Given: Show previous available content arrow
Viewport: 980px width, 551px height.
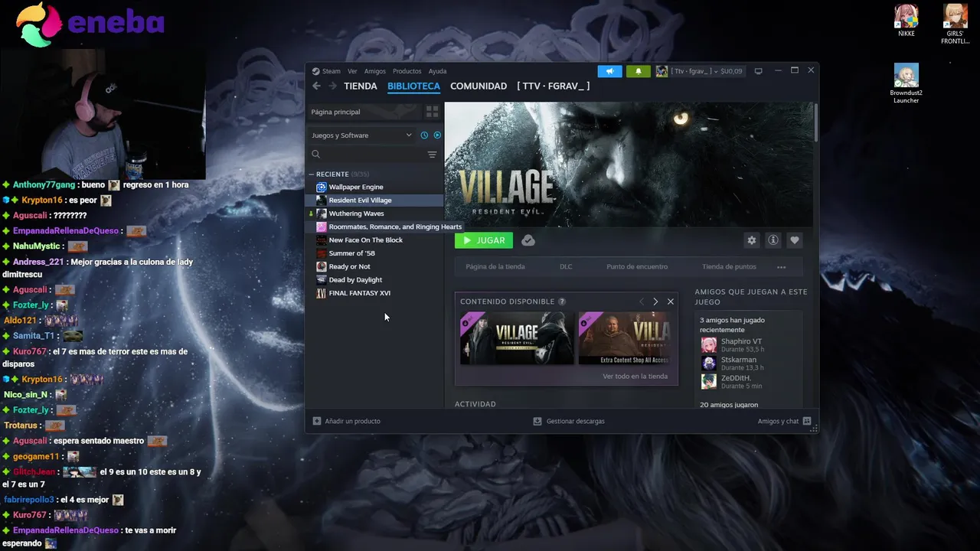Looking at the screenshot, I should [x=642, y=302].
